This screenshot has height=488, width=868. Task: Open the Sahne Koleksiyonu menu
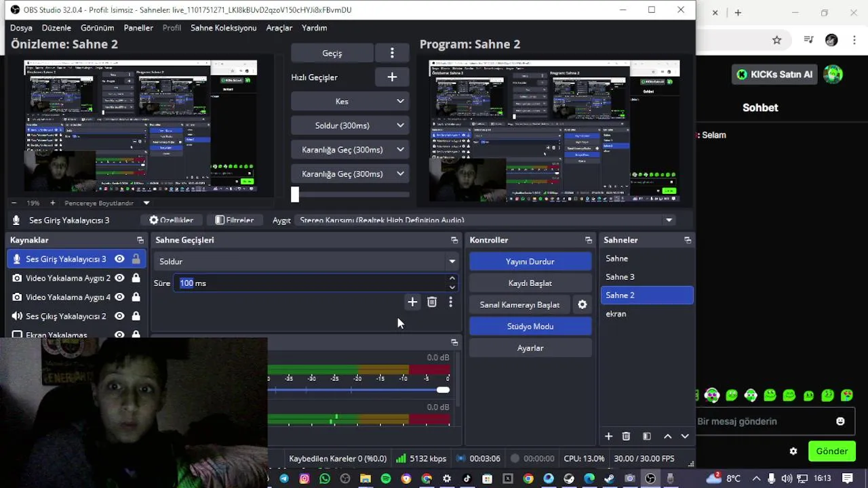pyautogui.click(x=224, y=28)
